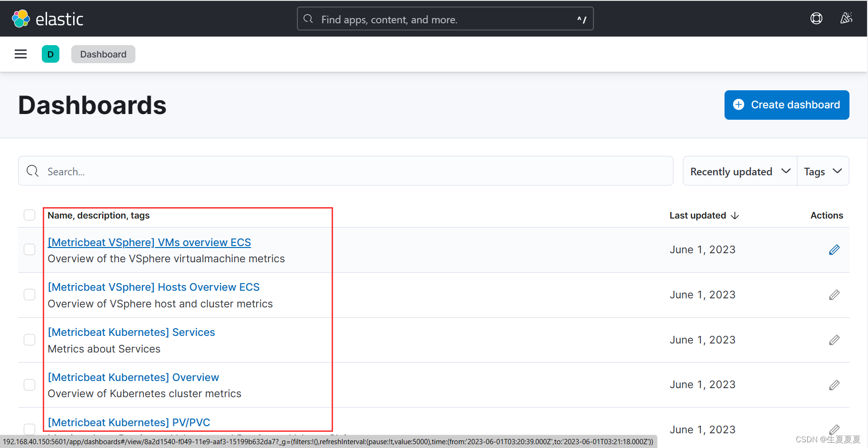
Task: Edit VSphere VMs overview ECS dashboard pencil
Action: [834, 250]
